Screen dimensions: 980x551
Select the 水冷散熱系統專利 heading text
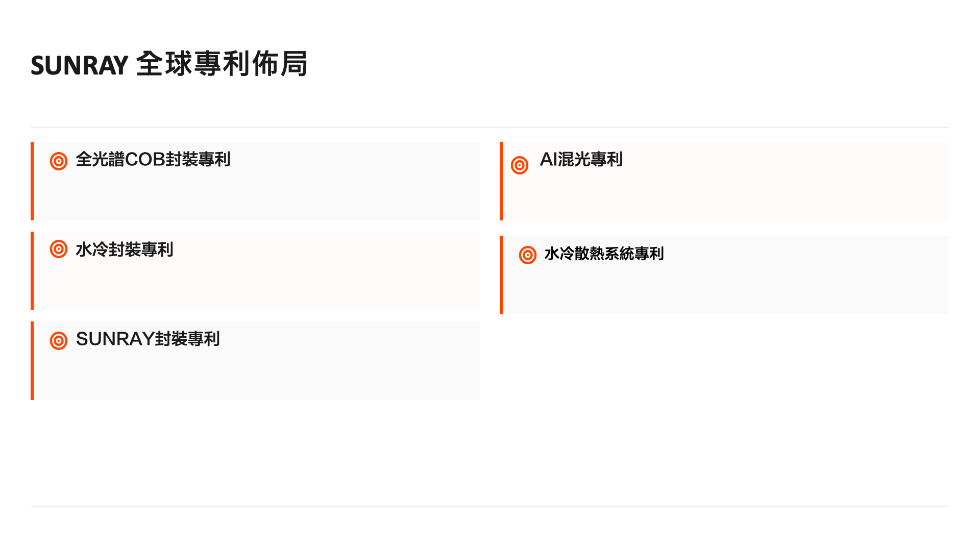point(604,254)
